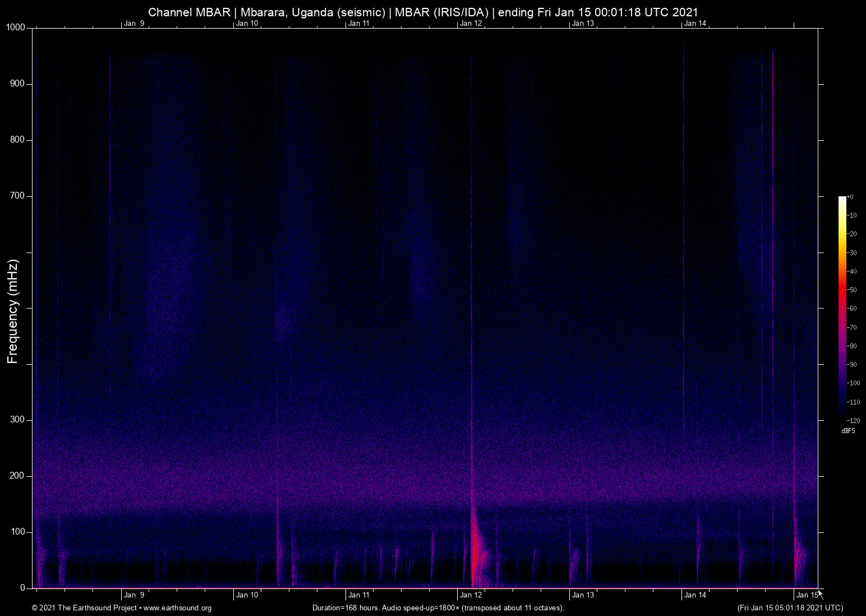Select the 900 mHz frequency axis label
866x616 pixels.
[x=17, y=84]
